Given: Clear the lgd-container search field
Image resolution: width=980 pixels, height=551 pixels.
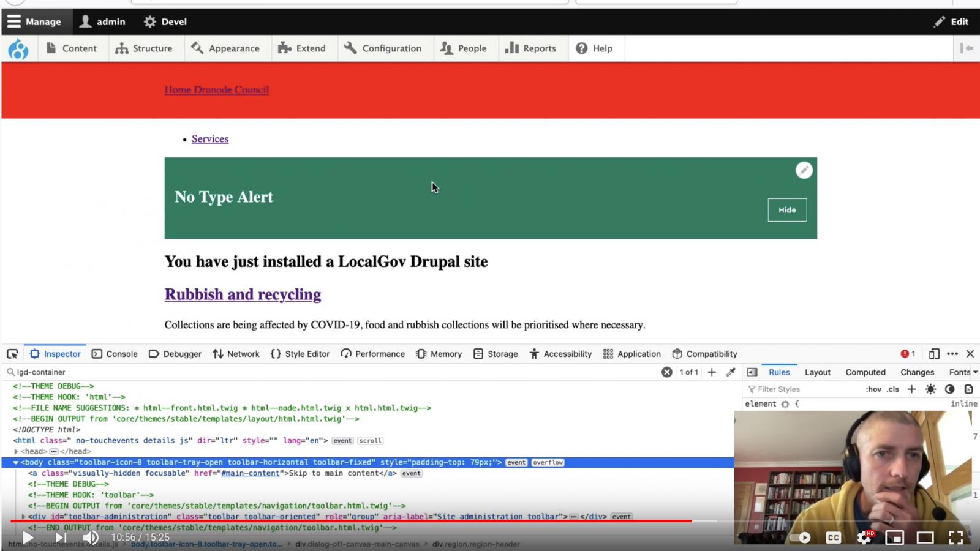Looking at the screenshot, I should pyautogui.click(x=667, y=372).
